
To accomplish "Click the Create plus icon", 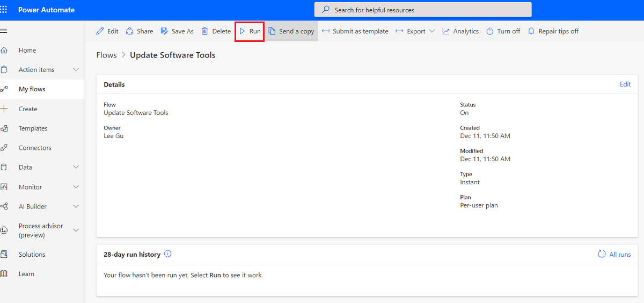I will coord(4,109).
